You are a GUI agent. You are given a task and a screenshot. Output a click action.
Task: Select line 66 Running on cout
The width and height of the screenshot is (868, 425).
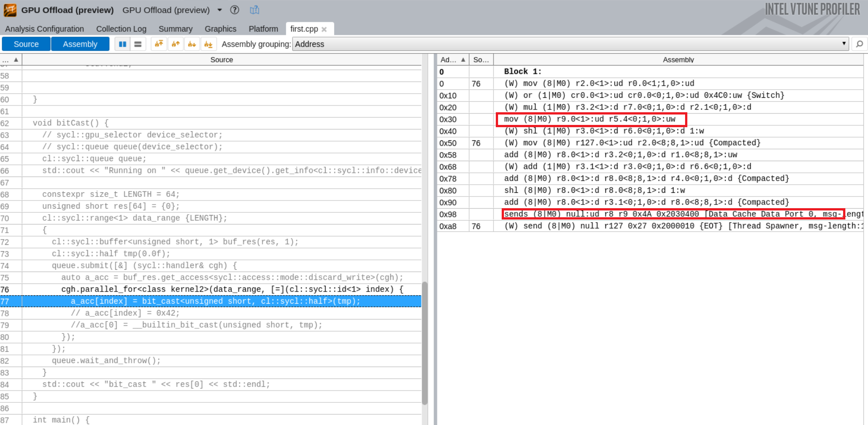(x=211, y=171)
